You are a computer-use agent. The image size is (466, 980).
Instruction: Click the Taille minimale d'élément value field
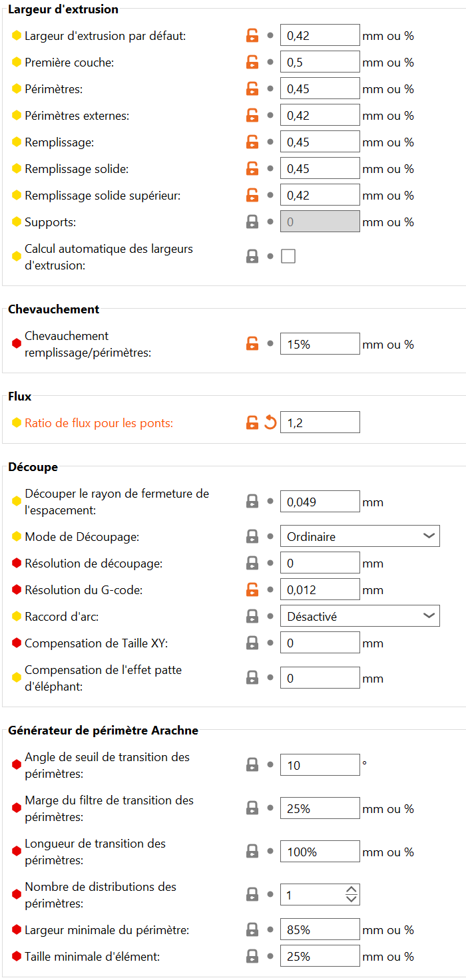[320, 956]
